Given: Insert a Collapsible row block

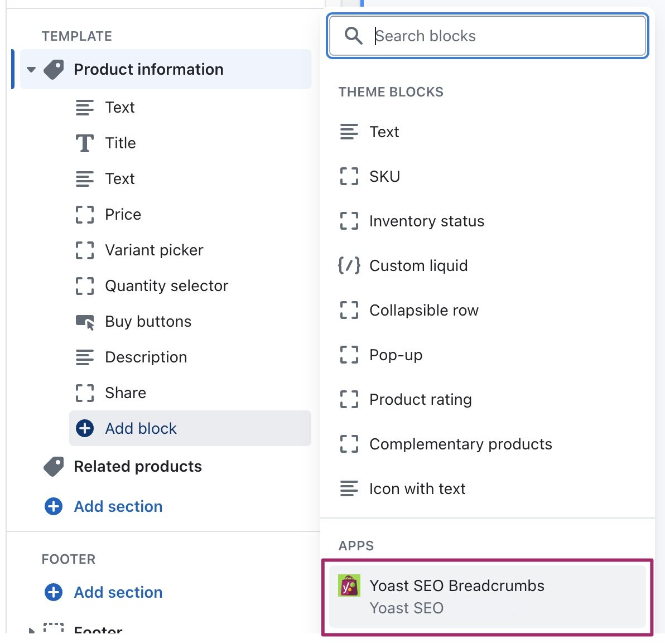Looking at the screenshot, I should (423, 311).
